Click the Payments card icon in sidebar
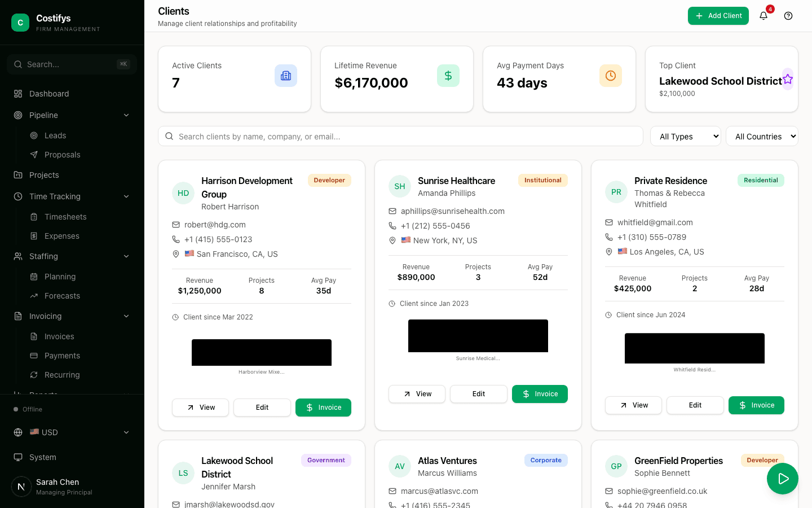The height and width of the screenshot is (508, 812). pyautogui.click(x=35, y=356)
